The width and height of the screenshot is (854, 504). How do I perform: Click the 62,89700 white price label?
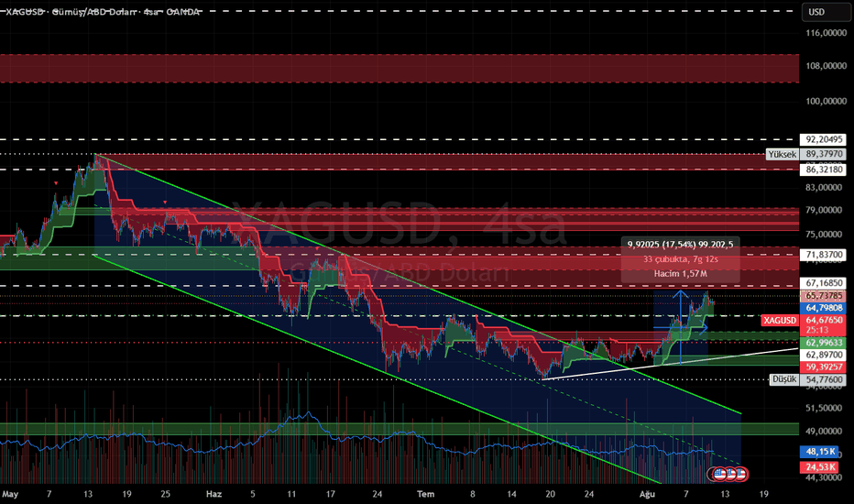[x=824, y=355]
